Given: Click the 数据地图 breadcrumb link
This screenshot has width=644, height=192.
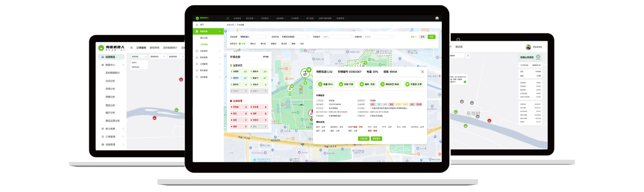Looking at the screenshot, I should [230, 25].
